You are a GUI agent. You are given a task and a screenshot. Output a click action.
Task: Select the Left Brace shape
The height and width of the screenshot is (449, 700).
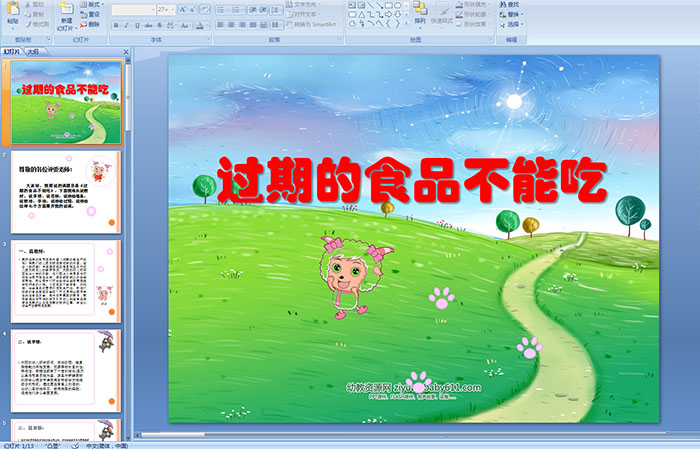[388, 23]
